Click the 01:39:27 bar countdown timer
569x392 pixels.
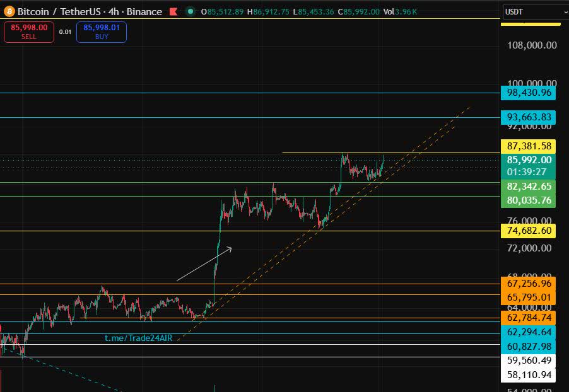point(527,172)
